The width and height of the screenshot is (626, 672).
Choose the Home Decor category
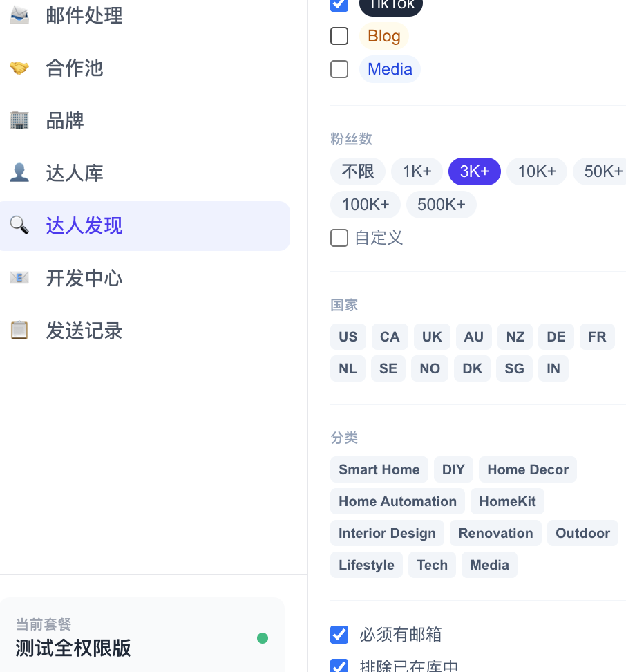point(528,469)
